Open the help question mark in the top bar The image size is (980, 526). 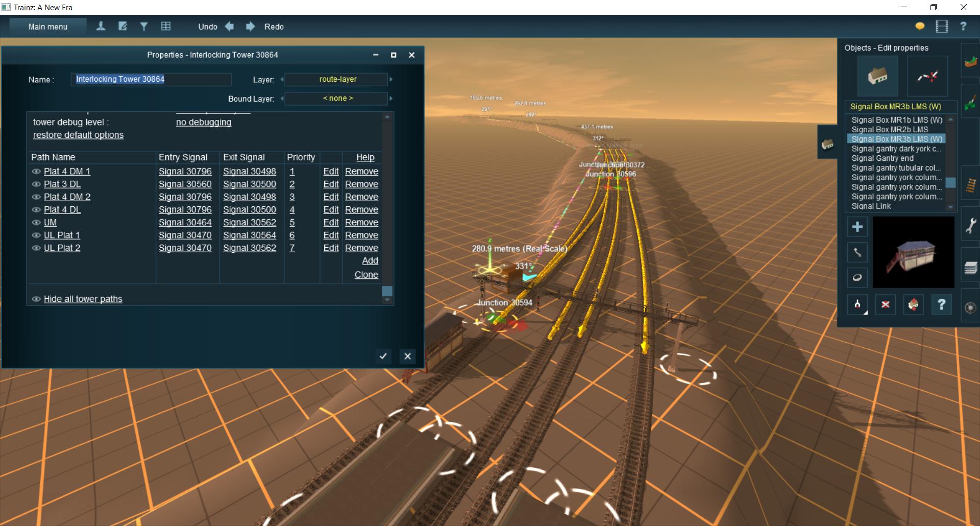963,26
